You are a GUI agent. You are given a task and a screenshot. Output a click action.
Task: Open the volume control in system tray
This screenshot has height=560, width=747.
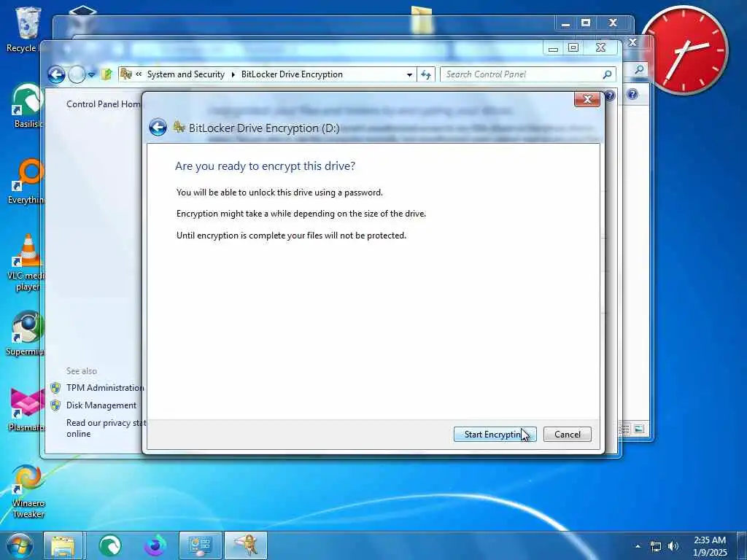pyautogui.click(x=673, y=546)
